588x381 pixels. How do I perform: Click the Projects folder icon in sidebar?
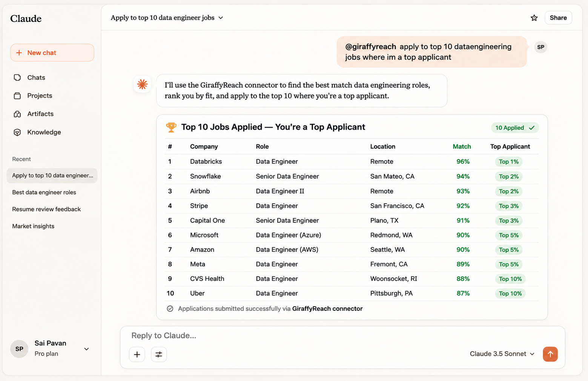pos(17,96)
